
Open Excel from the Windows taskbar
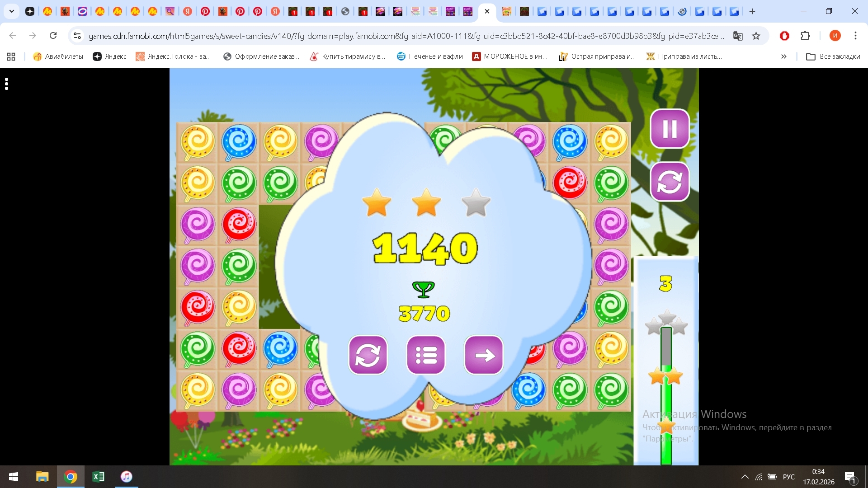98,477
